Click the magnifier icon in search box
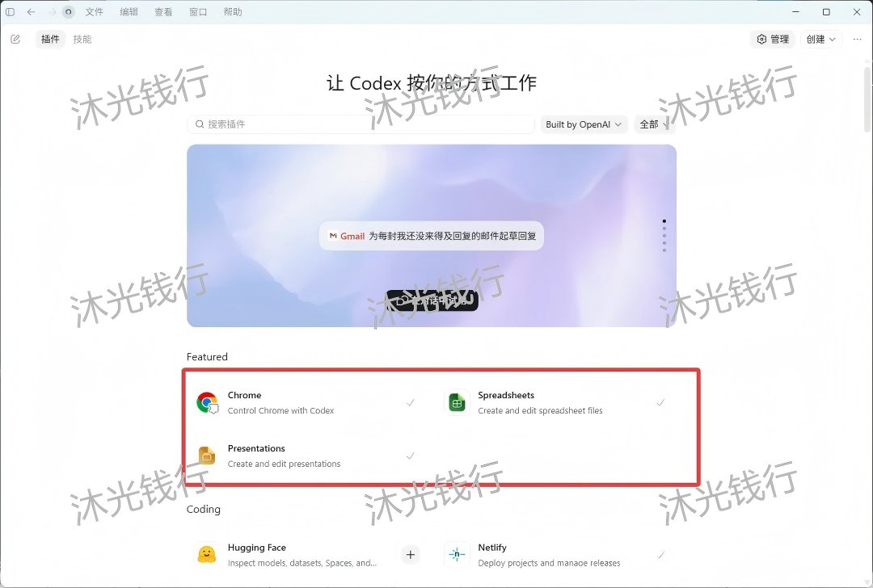 pyautogui.click(x=200, y=124)
